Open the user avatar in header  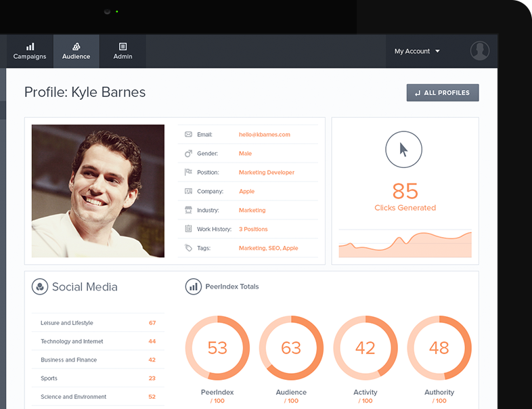pos(480,51)
